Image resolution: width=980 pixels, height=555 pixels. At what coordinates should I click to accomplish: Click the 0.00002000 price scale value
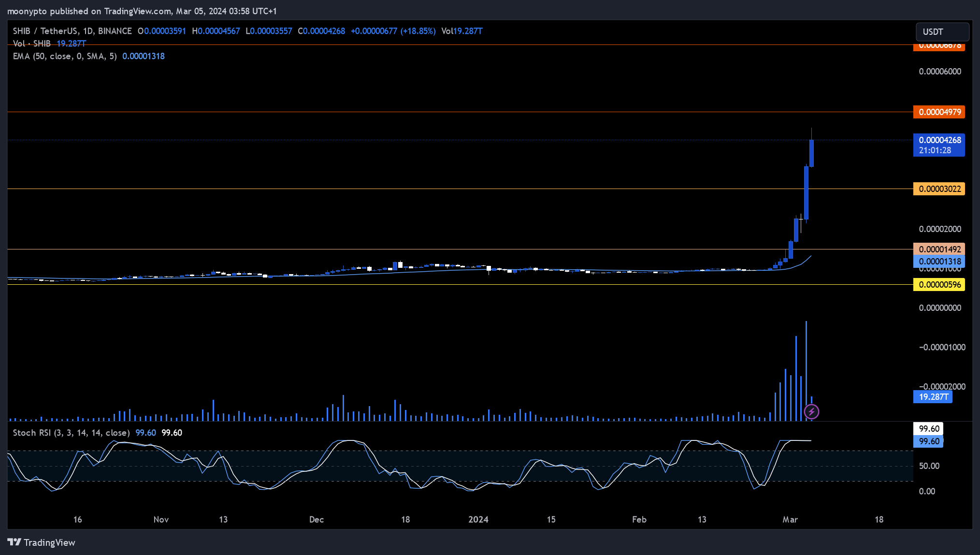(x=940, y=229)
